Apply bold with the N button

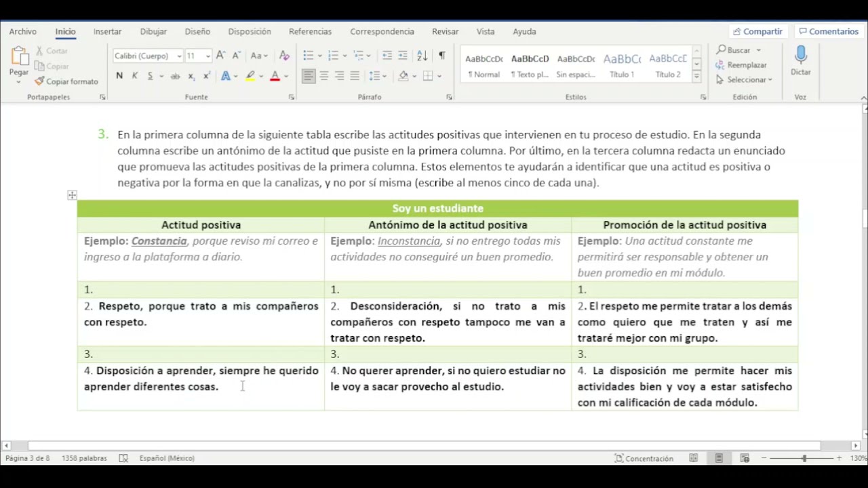pyautogui.click(x=119, y=76)
